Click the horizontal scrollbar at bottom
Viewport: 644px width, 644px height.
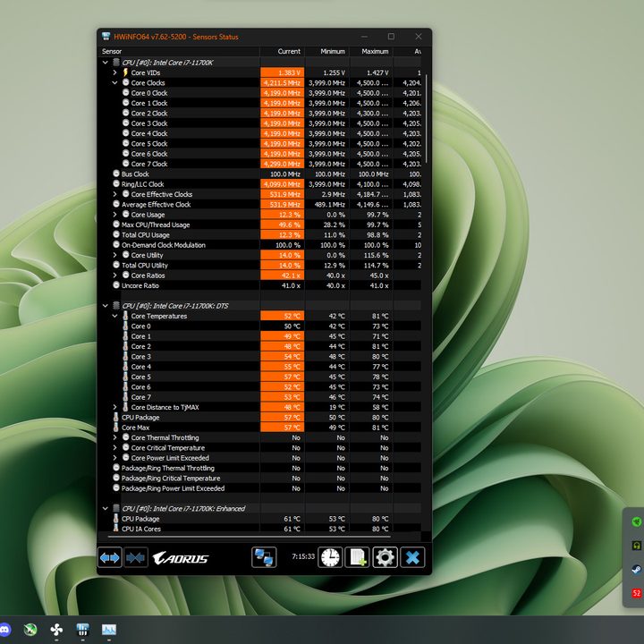(249, 536)
